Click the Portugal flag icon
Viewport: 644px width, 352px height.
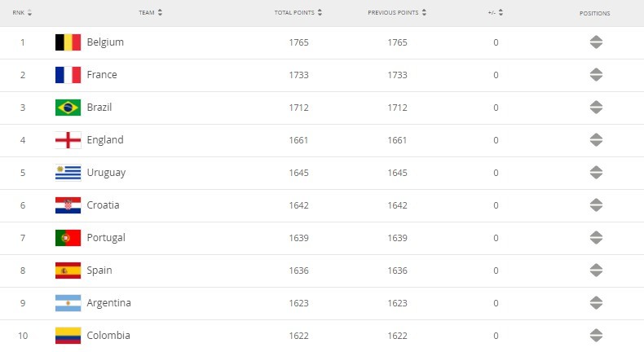point(68,238)
